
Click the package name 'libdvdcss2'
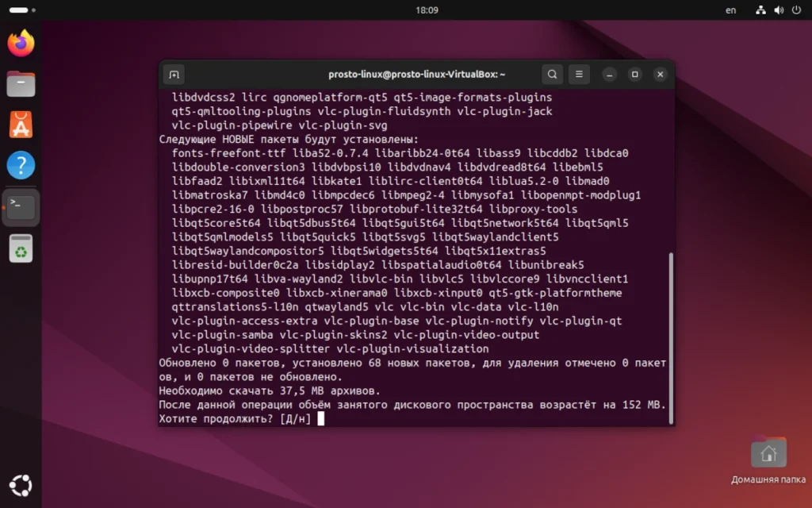coord(203,98)
